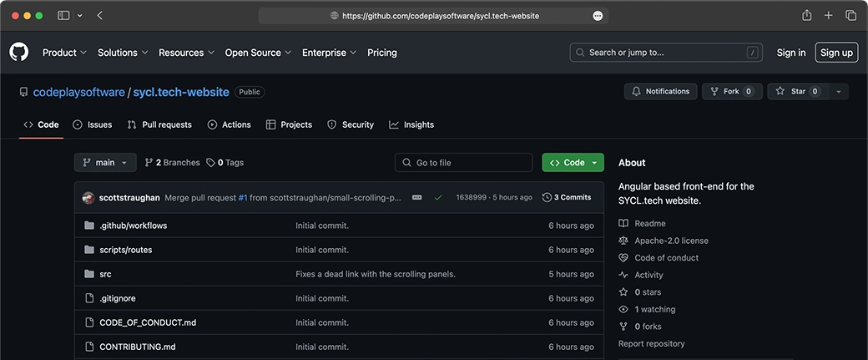Open pull request #1 link
The image size is (868, 360).
pos(243,198)
